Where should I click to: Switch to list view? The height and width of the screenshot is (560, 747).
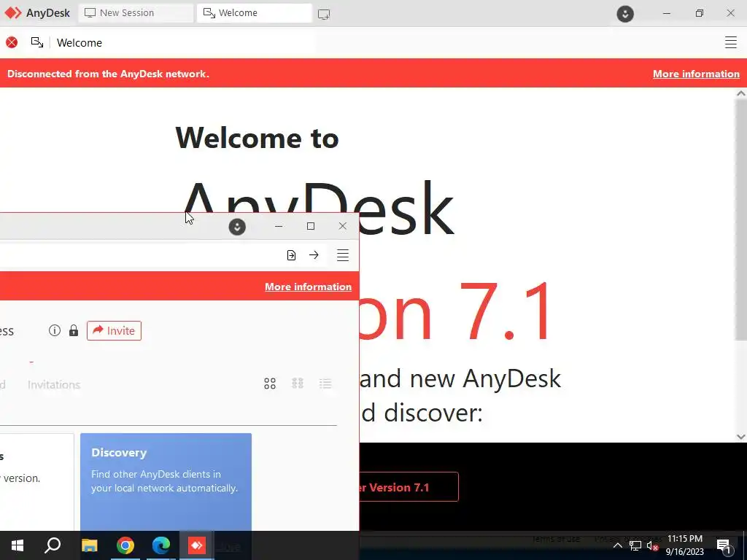click(x=325, y=384)
